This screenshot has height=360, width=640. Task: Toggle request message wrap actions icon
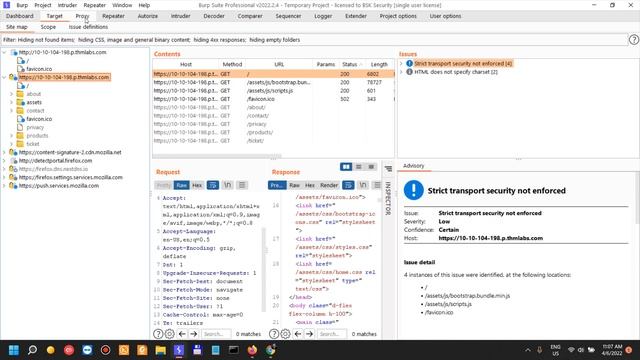(213, 185)
